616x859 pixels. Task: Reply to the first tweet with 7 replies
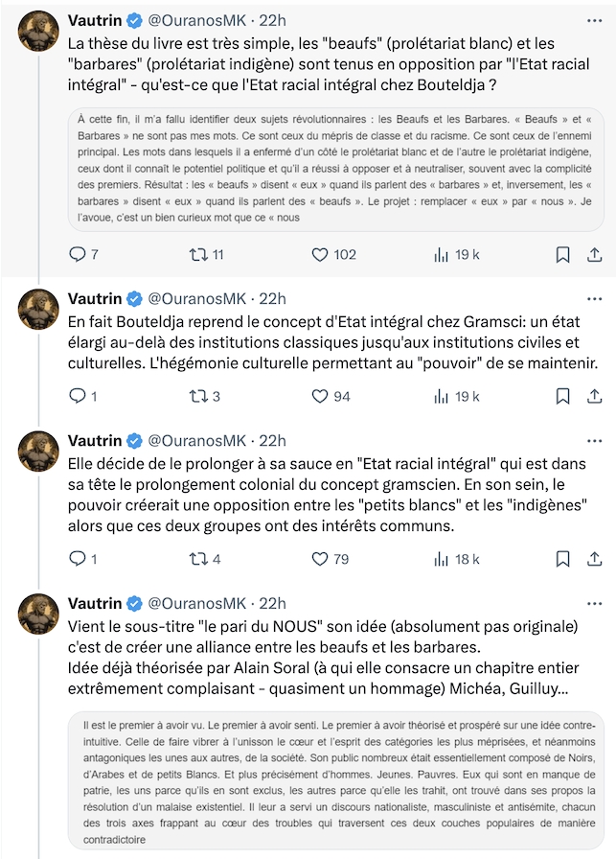[x=83, y=254]
